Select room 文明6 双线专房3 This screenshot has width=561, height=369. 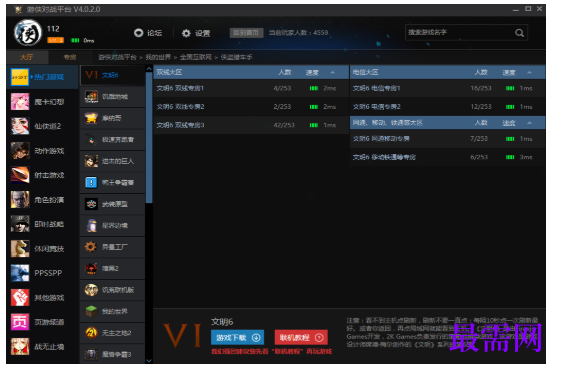251,125
